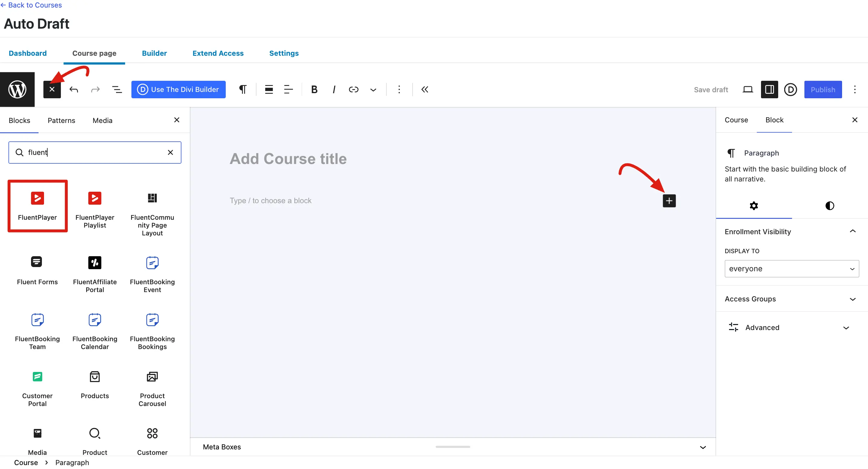Viewport: 868px width, 469px height.
Task: Click the WordPress logo icon
Action: 17,89
